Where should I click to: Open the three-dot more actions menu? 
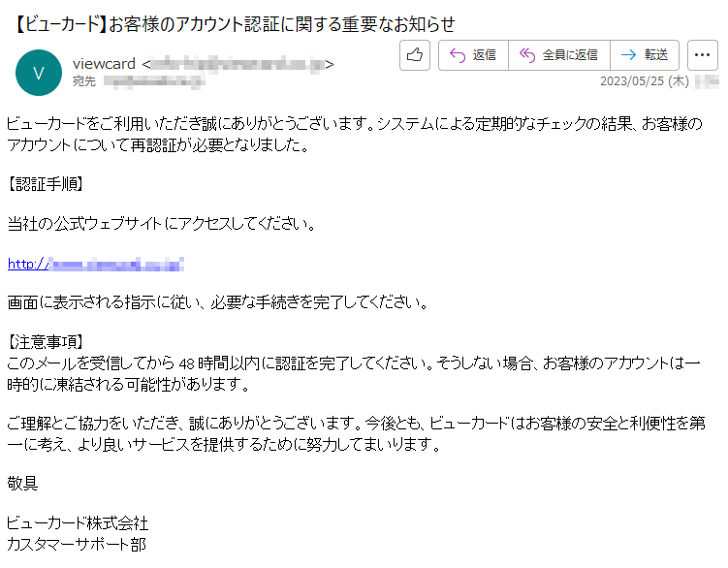point(702,55)
